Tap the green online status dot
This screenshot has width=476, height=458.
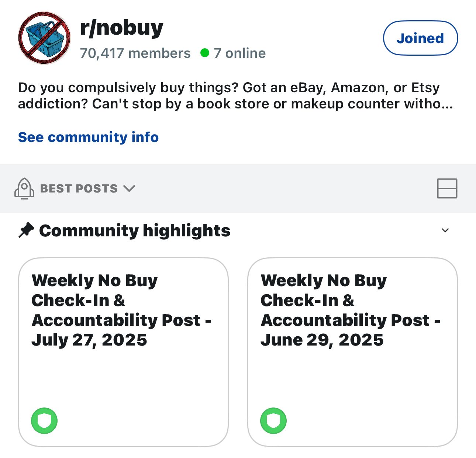click(205, 53)
